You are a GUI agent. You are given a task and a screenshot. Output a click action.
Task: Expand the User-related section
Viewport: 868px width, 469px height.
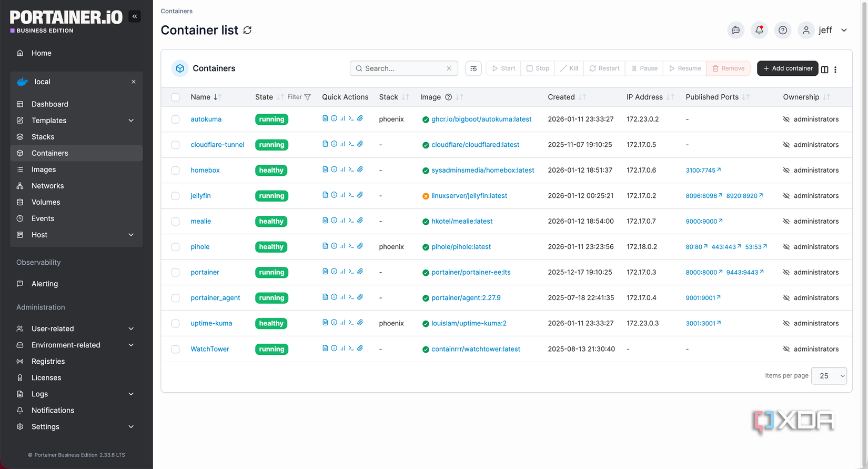[131, 328]
